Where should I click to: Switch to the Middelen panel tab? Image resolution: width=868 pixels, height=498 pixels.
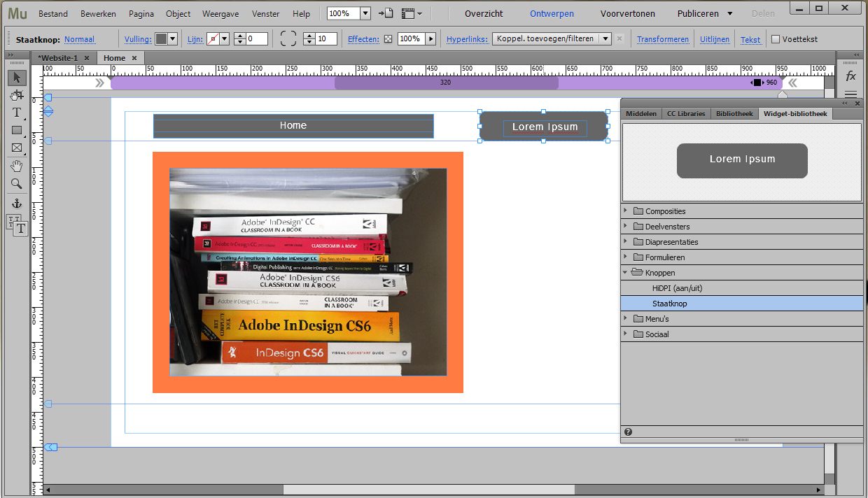641,113
